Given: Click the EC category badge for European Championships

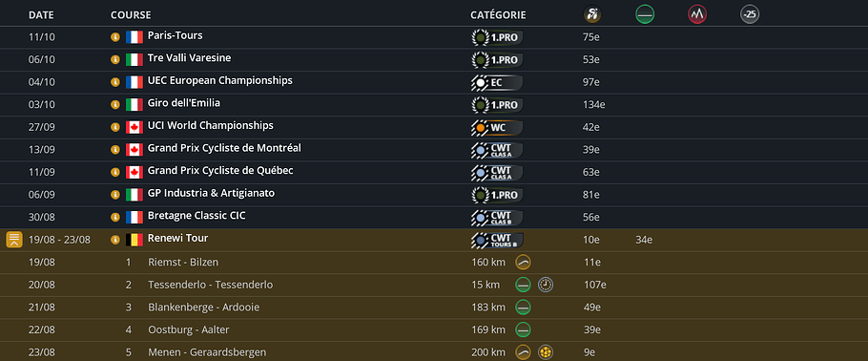Looking at the screenshot, I should (x=497, y=83).
